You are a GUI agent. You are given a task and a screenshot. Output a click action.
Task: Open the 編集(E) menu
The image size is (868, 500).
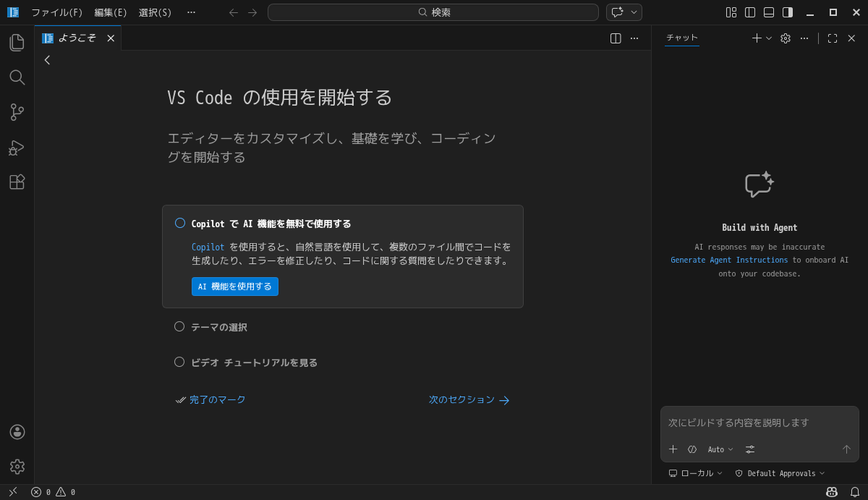tap(111, 12)
